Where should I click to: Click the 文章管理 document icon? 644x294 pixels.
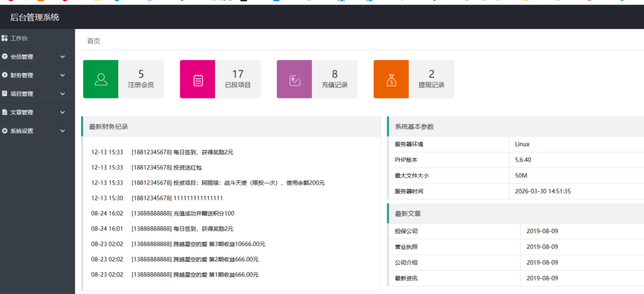(4, 112)
